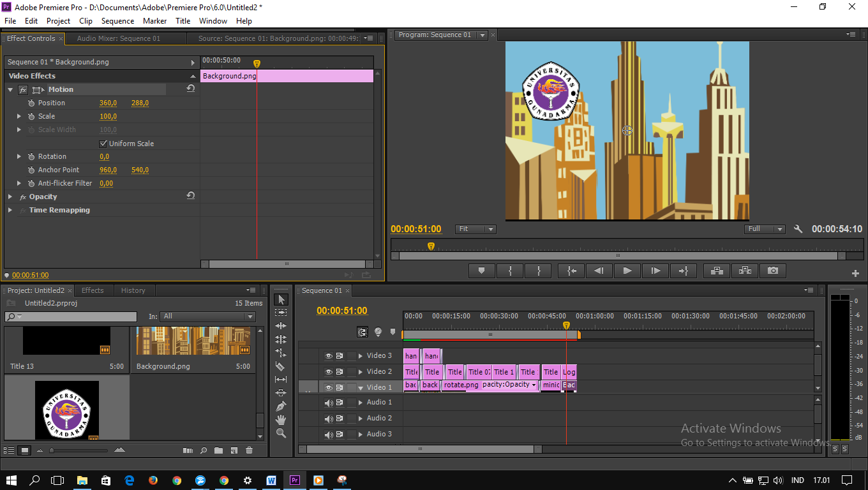The width and height of the screenshot is (868, 490).
Task: Click the Opacity effect reset icon
Action: (190, 197)
